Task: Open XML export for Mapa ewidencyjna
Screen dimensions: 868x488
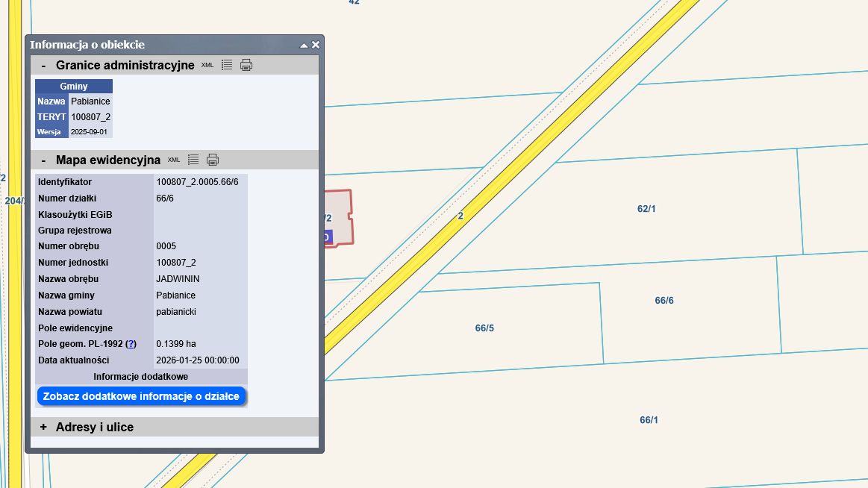Action: pyautogui.click(x=174, y=160)
